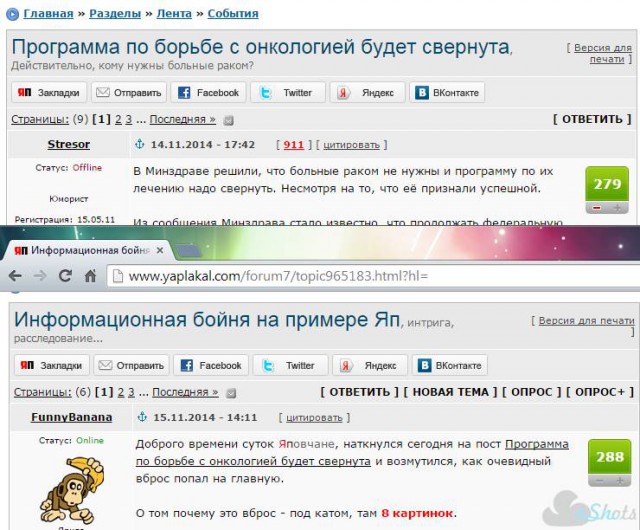640x530 pixels.
Task: Go to page 3 of top topic
Action: click(129, 119)
